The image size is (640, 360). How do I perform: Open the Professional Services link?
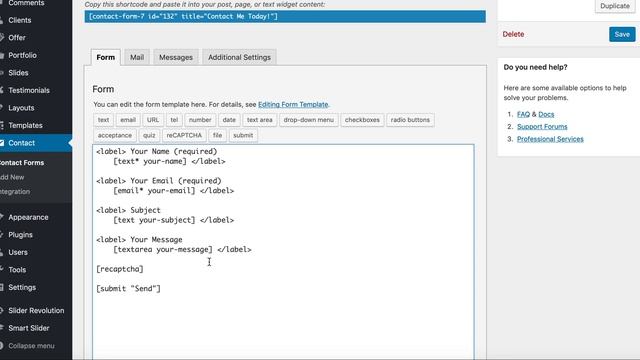550,139
